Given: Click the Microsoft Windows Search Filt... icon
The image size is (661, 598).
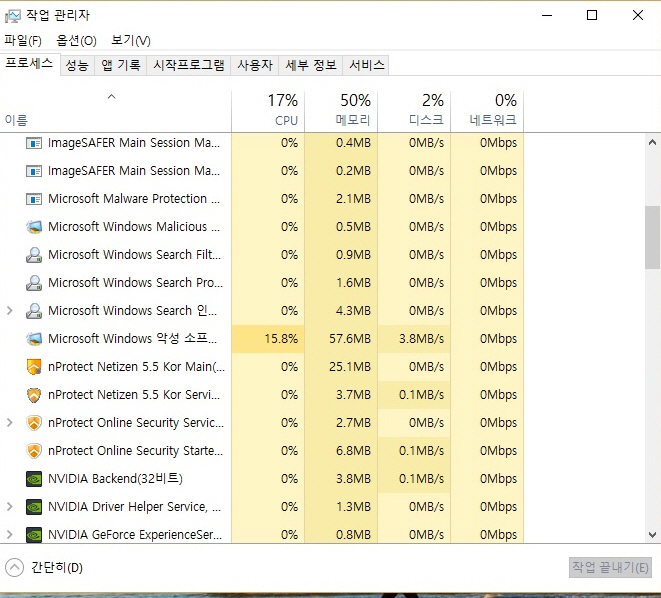Looking at the screenshot, I should click(x=34, y=255).
